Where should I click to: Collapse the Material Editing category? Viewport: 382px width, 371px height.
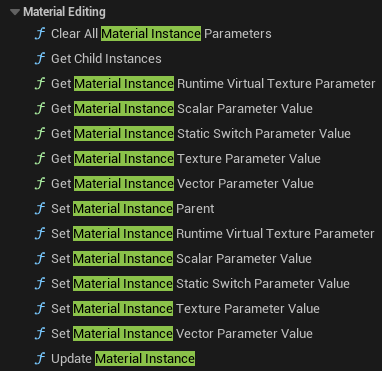[x=15, y=12]
